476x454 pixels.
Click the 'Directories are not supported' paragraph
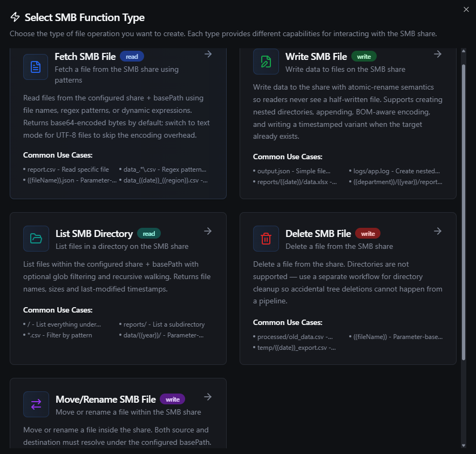pyautogui.click(x=348, y=283)
